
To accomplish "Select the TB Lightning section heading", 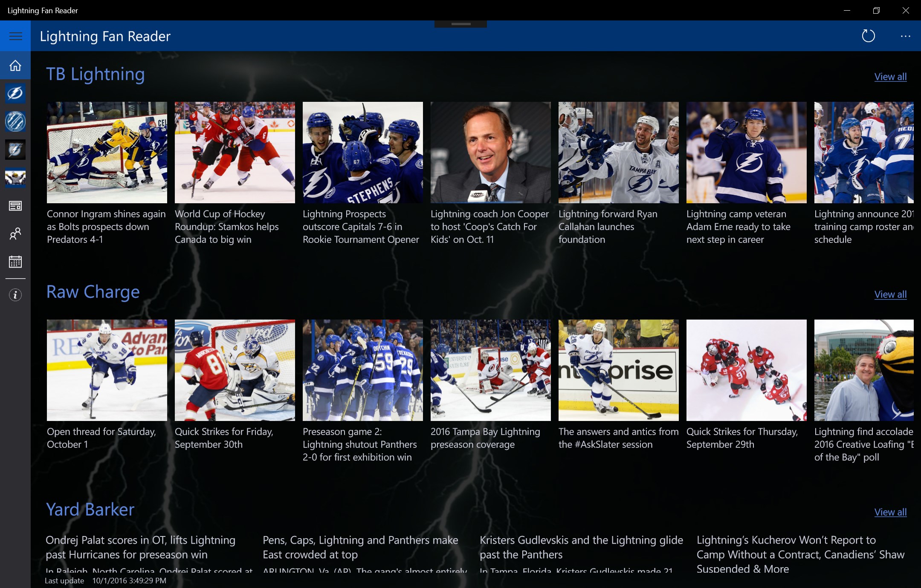I will (x=96, y=75).
